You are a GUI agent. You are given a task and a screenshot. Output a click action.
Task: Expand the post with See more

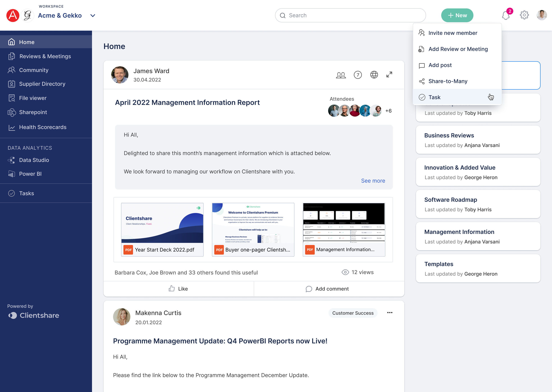click(x=373, y=180)
